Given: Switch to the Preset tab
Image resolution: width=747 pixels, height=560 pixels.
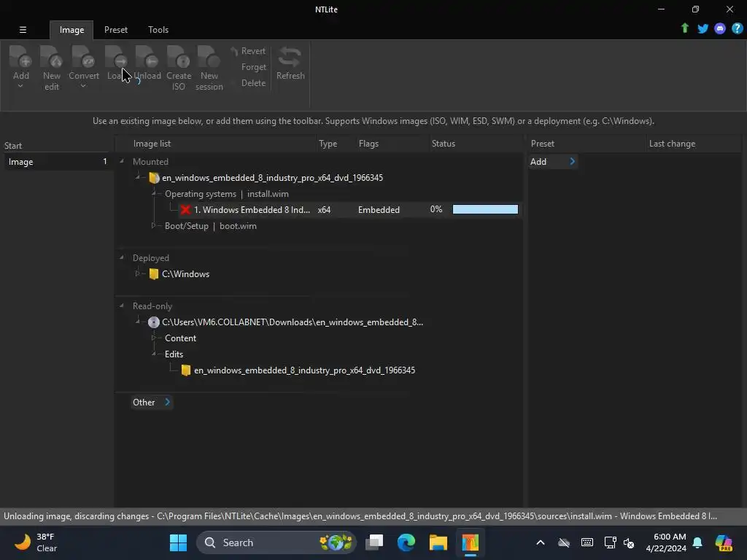Looking at the screenshot, I should pyautogui.click(x=116, y=29).
